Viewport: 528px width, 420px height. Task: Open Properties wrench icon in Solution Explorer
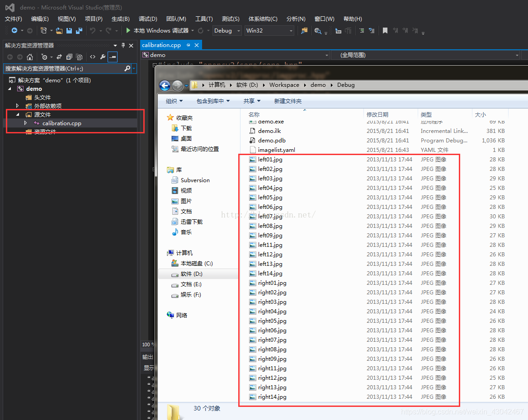click(x=103, y=57)
